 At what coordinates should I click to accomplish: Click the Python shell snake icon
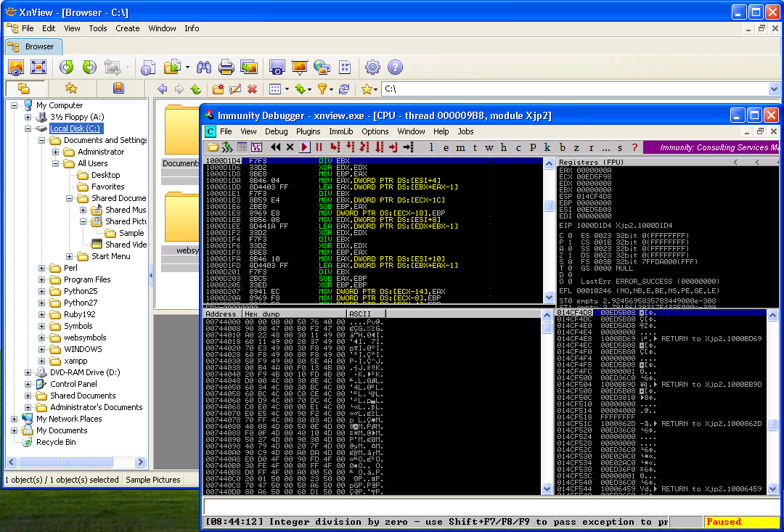click(227, 147)
